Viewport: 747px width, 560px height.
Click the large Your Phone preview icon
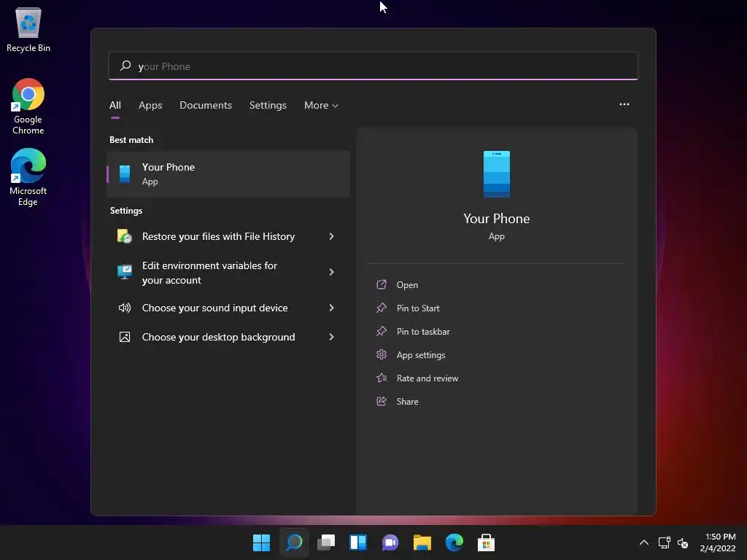tap(496, 174)
